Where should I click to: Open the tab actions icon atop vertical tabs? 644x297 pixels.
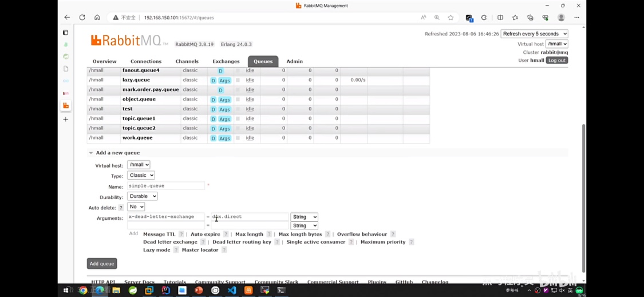click(66, 33)
